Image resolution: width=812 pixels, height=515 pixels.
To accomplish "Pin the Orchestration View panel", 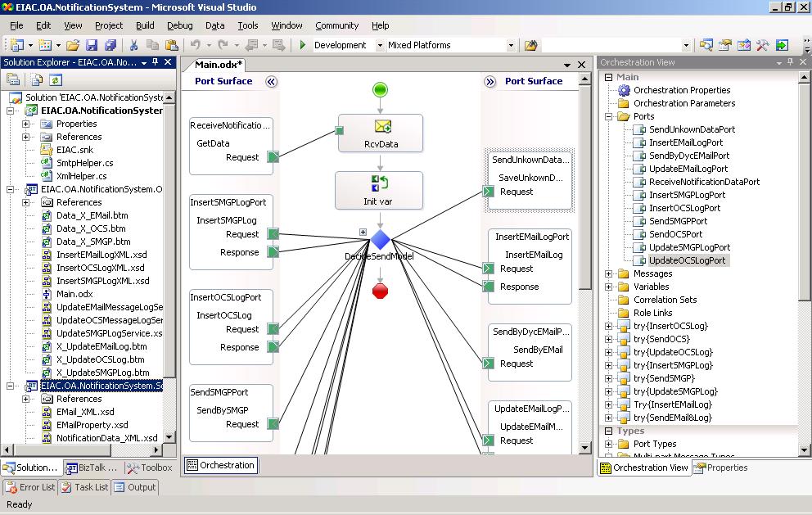I will tap(790, 61).
